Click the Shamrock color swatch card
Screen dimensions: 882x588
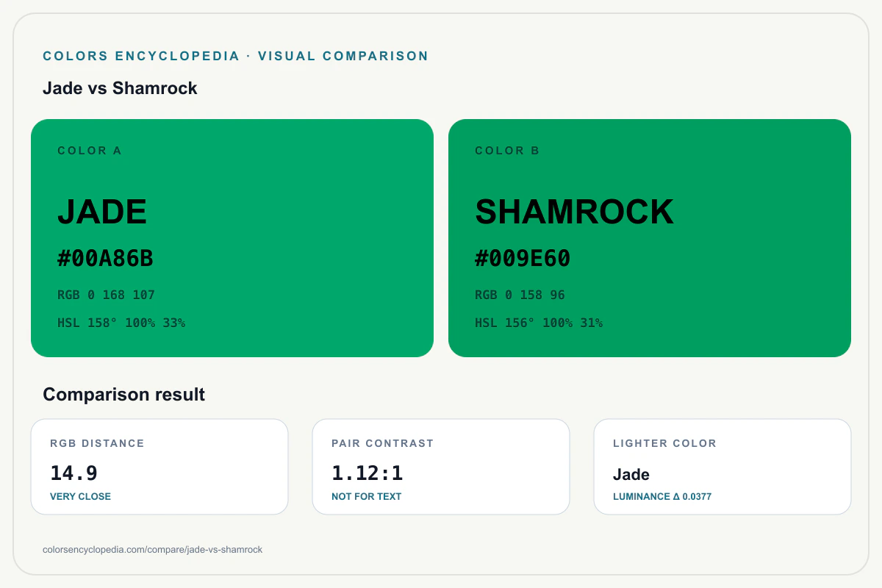click(650, 238)
